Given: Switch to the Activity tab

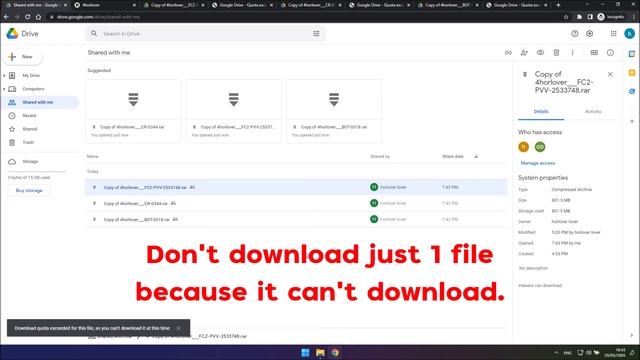Looking at the screenshot, I should tap(593, 111).
